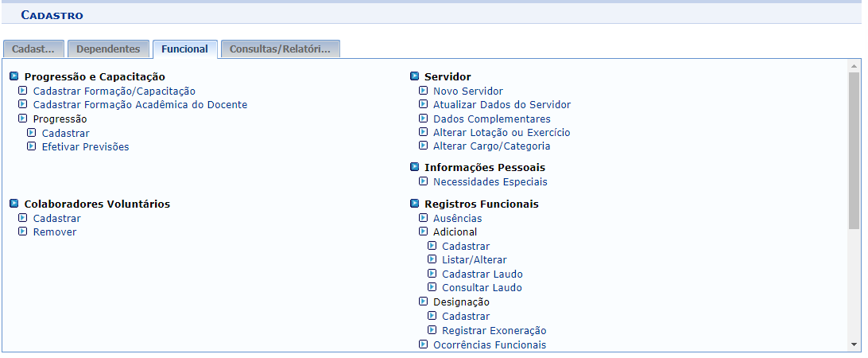Open the first Cadast... tab
This screenshot has height=358, width=868.
coord(33,49)
